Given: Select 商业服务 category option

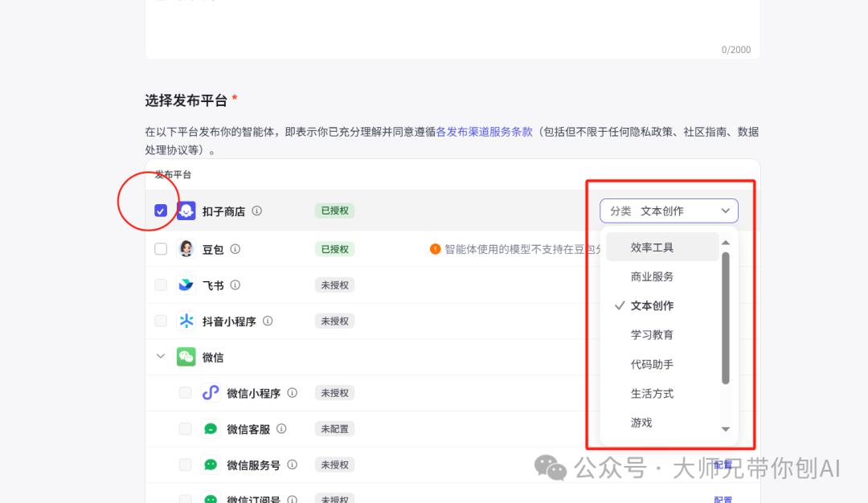Looking at the screenshot, I should point(662,276).
